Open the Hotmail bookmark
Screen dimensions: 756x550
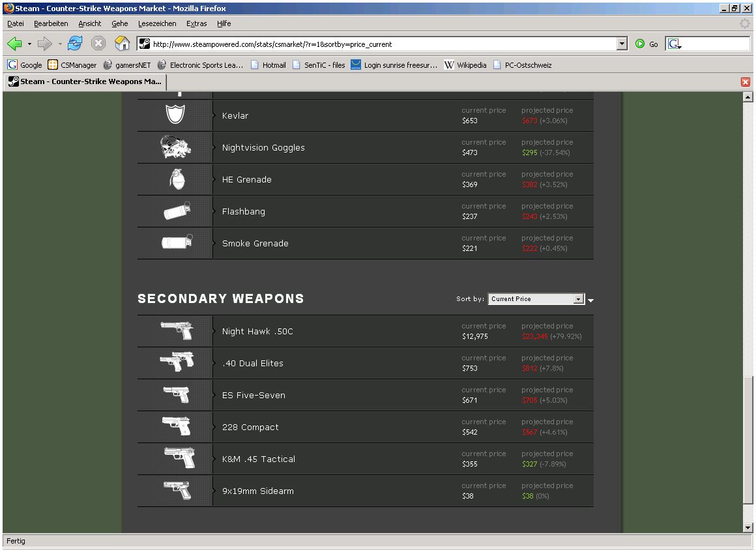pos(268,65)
